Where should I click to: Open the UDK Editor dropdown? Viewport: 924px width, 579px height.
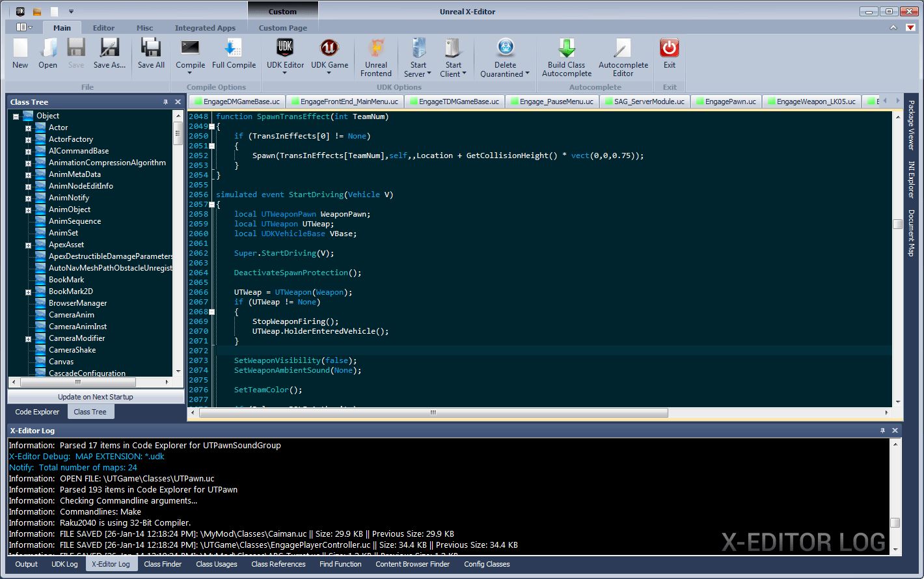click(285, 74)
